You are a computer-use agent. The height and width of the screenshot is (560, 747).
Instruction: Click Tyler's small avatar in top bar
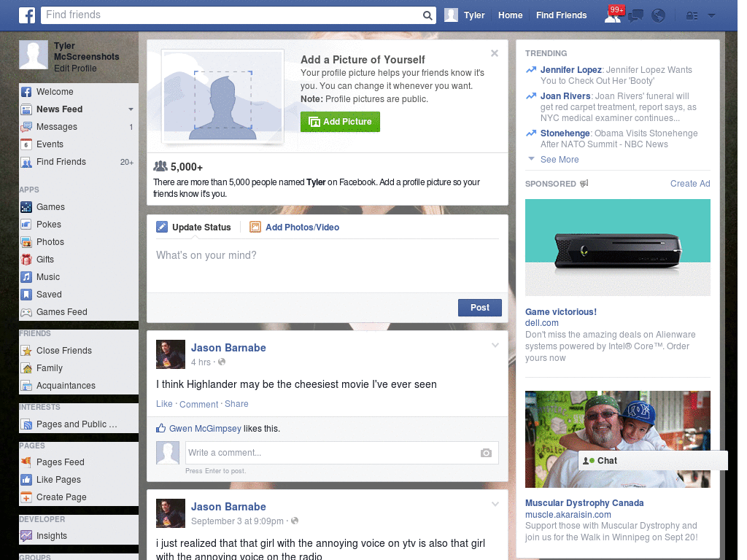tap(451, 15)
